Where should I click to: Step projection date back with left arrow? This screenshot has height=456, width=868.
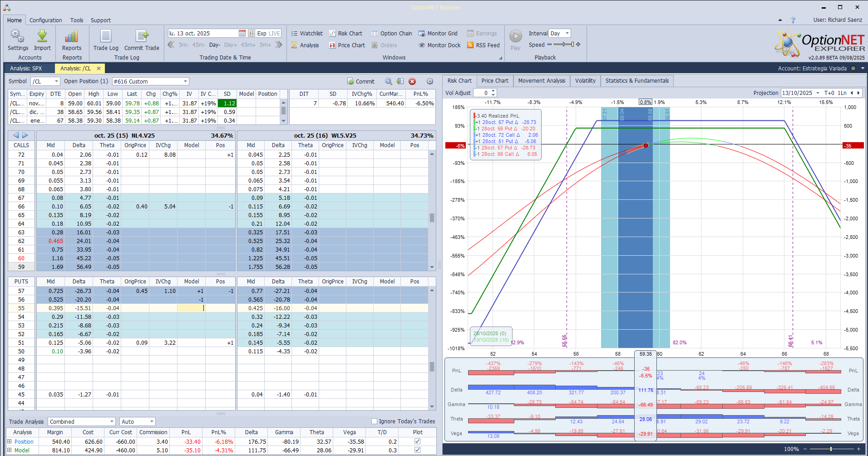point(852,93)
